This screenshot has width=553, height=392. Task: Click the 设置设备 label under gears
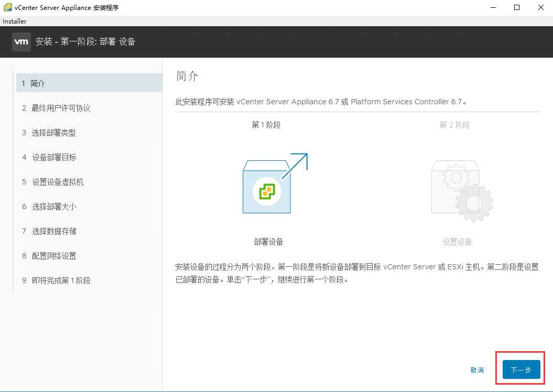tap(457, 242)
